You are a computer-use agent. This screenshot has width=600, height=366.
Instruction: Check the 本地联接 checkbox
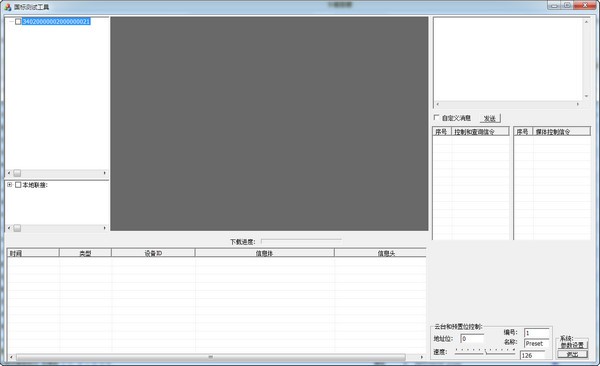[x=18, y=185]
